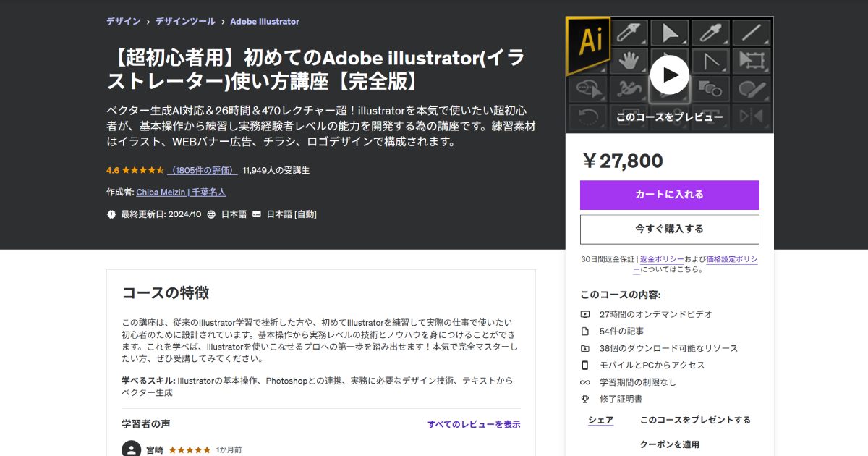Click the 27時間のオンデマンドビデオ text

656,314
